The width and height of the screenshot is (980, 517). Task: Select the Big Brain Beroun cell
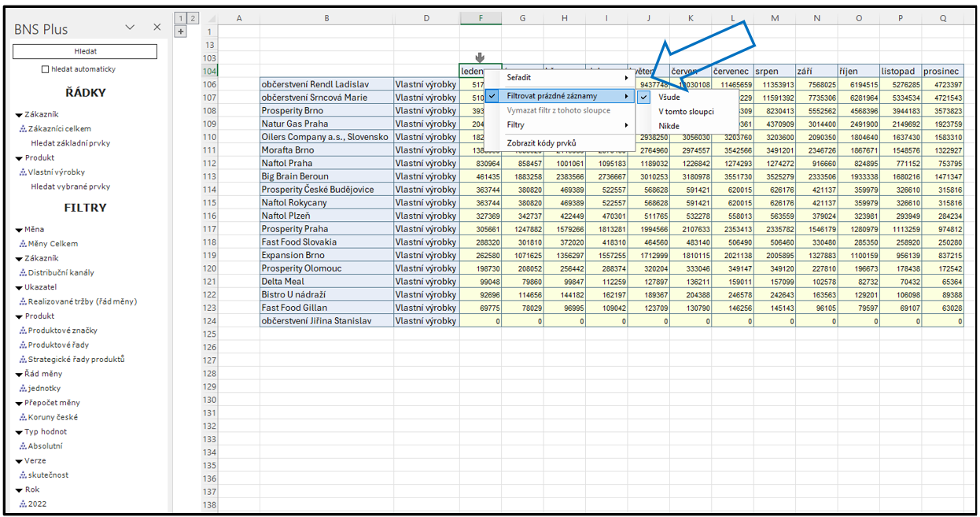click(326, 176)
